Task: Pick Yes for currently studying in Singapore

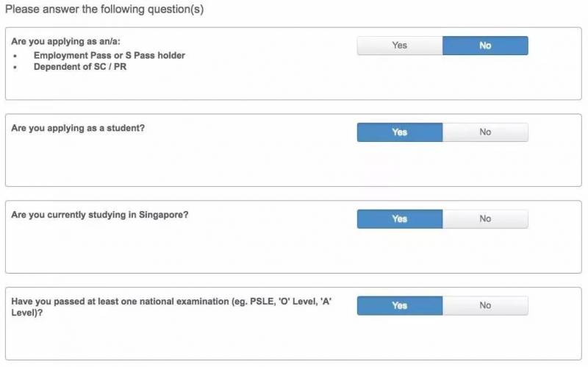Action: (x=400, y=219)
